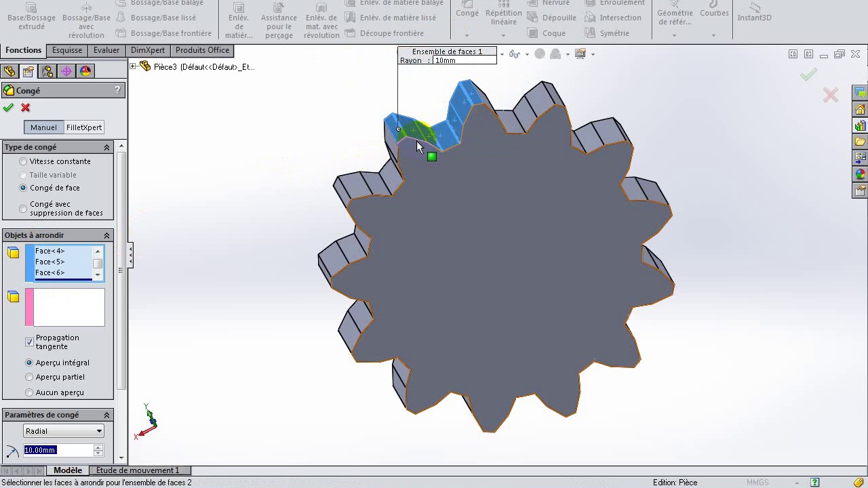Click the pink face set 2 swatch
This screenshot has width=868, height=488.
[29, 307]
